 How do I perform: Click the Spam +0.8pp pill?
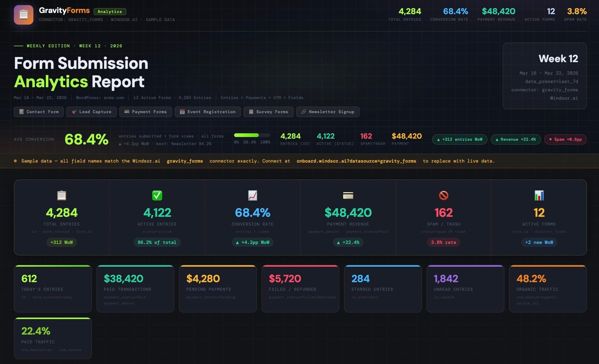pos(565,139)
